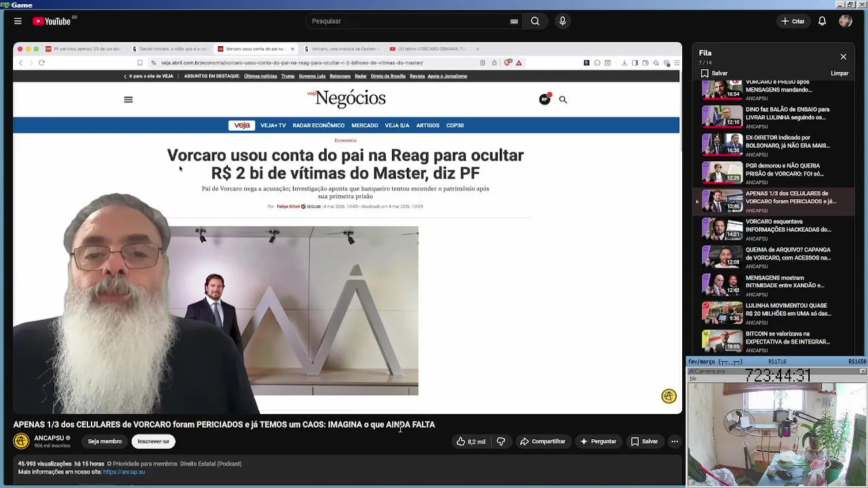Viewport: 868px width, 488px height.
Task: Click the veja logo badge in blue bar
Action: pos(241,125)
